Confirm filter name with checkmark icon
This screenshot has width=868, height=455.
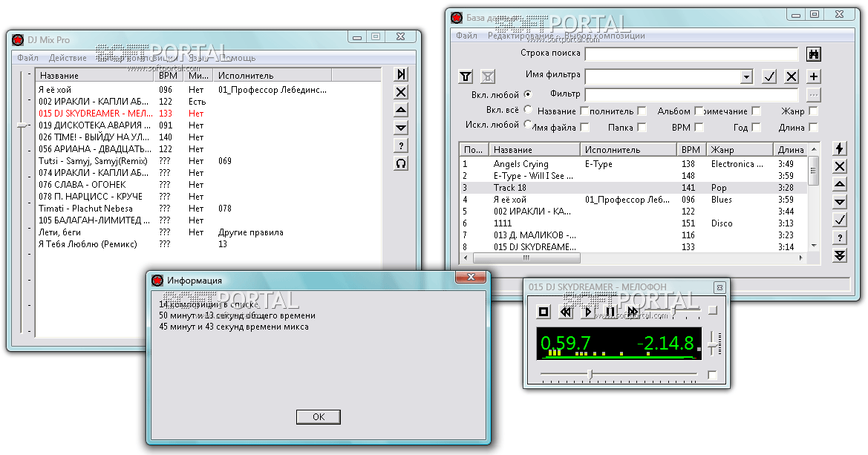pyautogui.click(x=769, y=76)
